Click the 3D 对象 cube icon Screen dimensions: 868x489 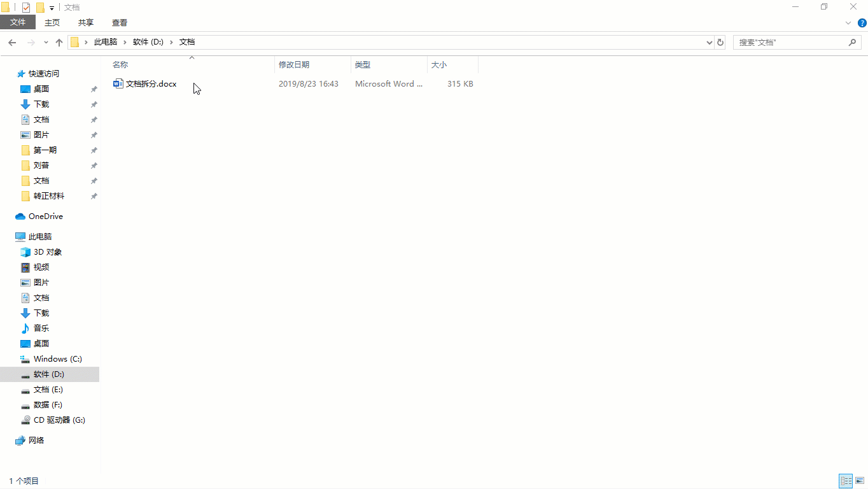[25, 252]
